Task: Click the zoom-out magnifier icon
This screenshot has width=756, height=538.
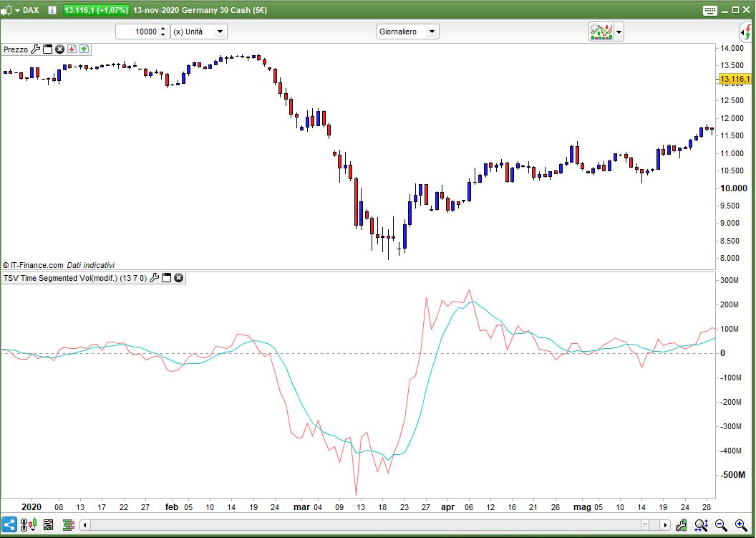Action: click(721, 525)
